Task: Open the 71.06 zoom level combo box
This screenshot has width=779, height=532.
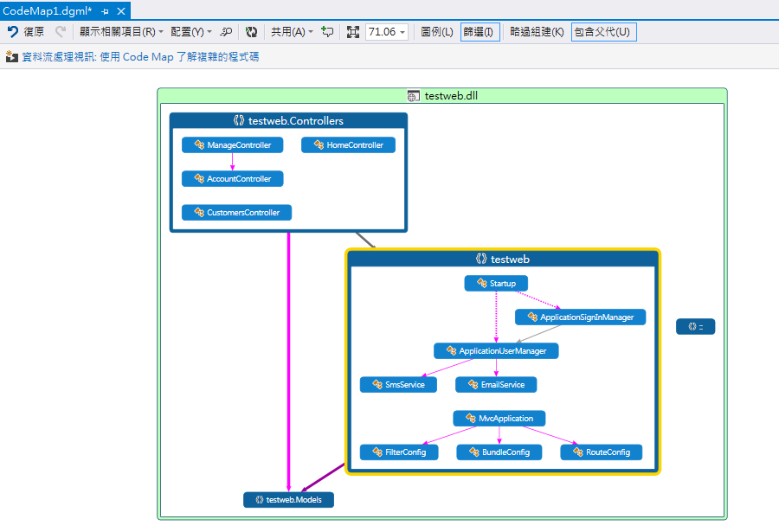Action: pos(387,32)
